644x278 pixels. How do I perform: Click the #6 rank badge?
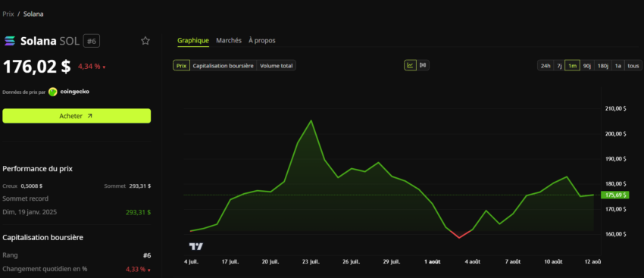coord(92,41)
